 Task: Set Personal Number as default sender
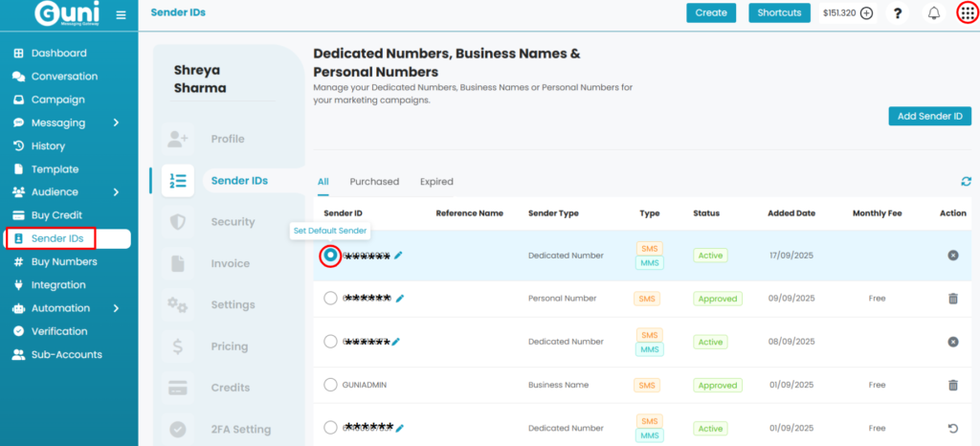(330, 299)
